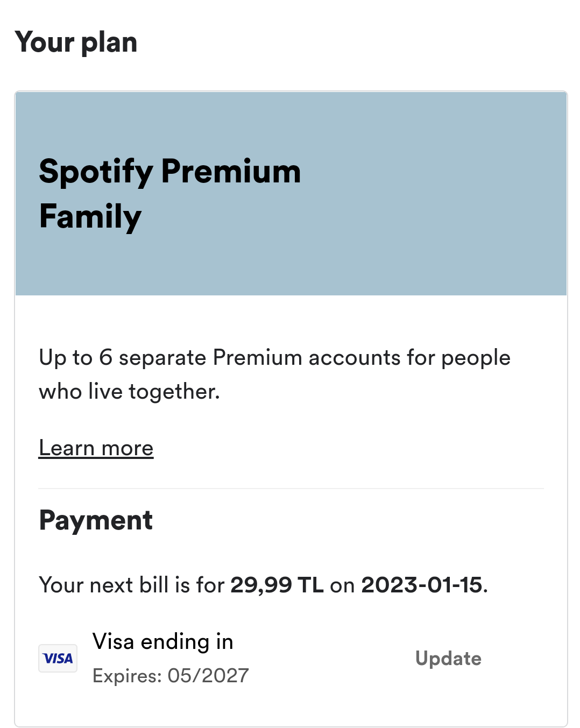Click the 2023-01-15 billing date
The height and width of the screenshot is (728, 580).
(421, 585)
